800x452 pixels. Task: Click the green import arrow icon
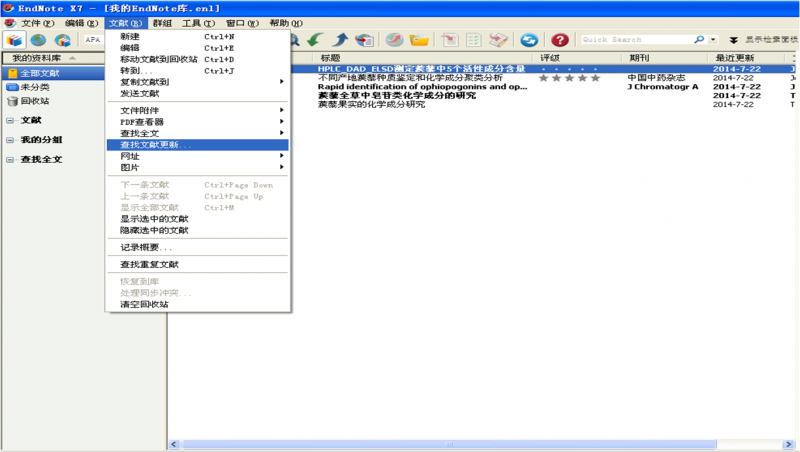tap(315, 40)
